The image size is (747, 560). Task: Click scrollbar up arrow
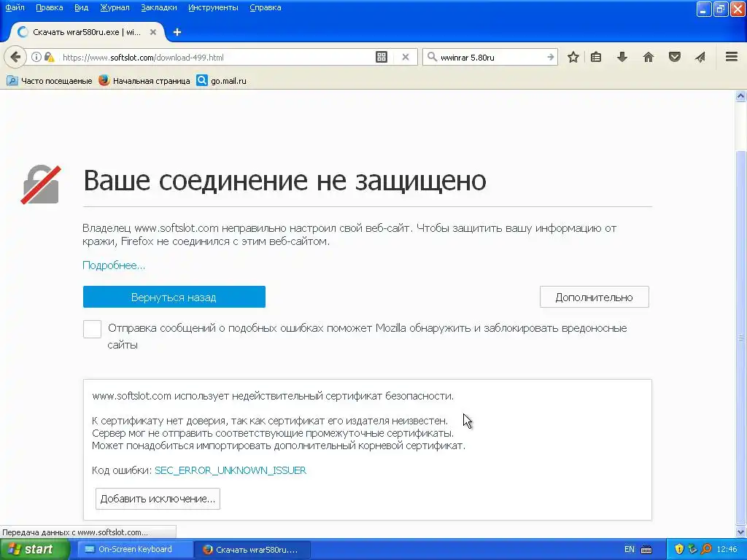(x=740, y=96)
